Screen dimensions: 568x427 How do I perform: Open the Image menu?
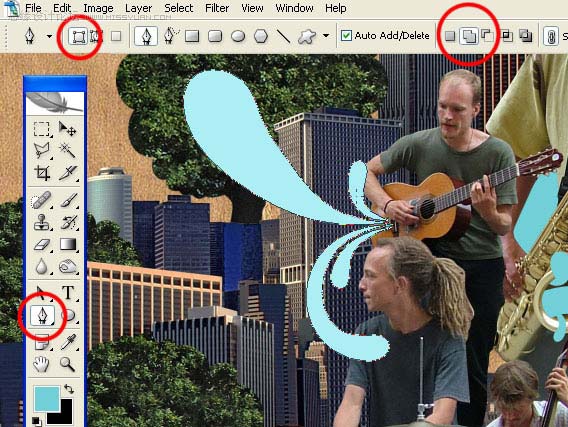coord(98,8)
